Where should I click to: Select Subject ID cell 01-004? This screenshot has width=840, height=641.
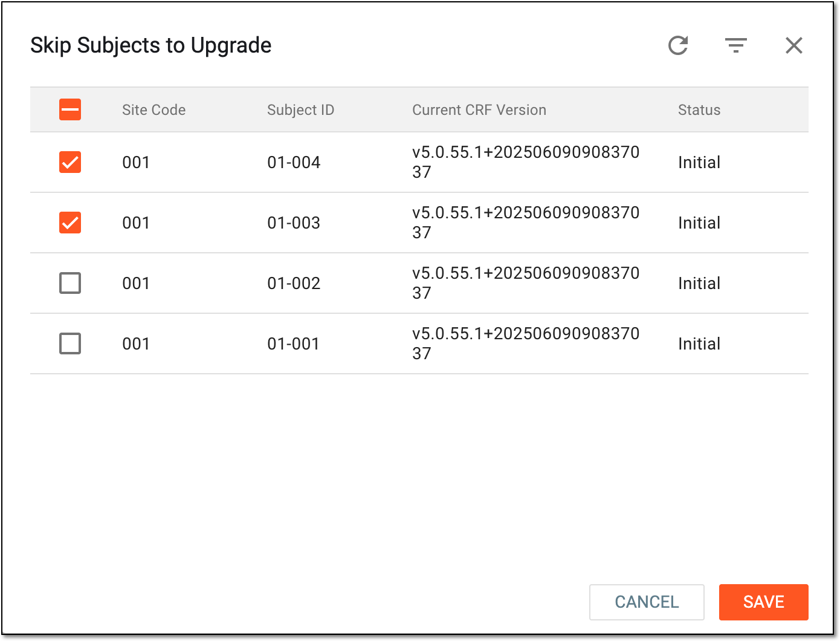(294, 162)
